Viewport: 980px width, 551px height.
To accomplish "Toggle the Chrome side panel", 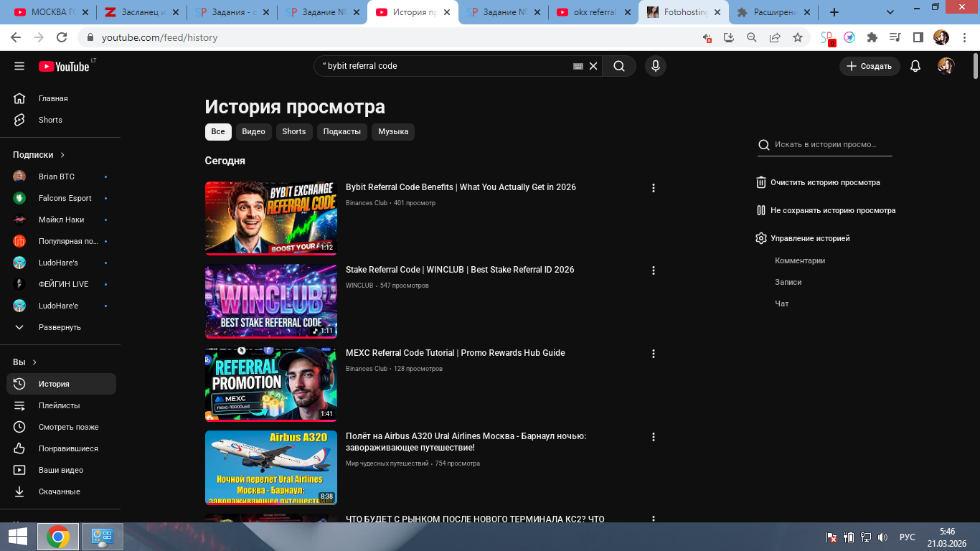I will (918, 37).
